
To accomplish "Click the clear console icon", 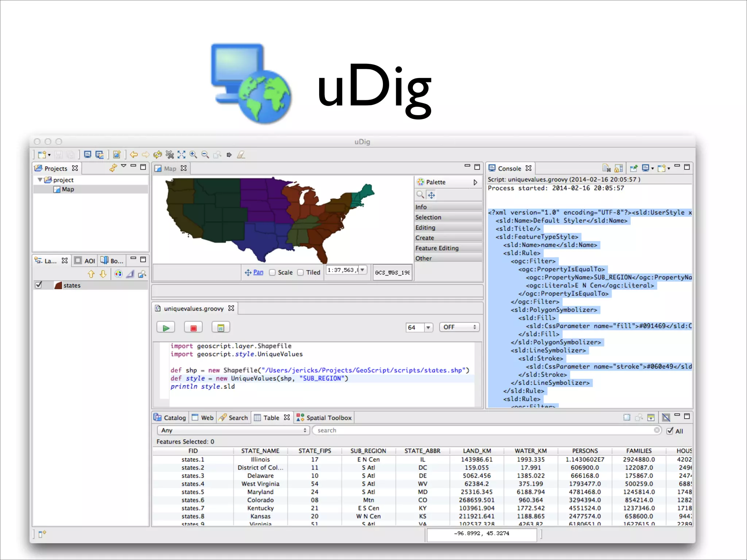I will (x=606, y=168).
